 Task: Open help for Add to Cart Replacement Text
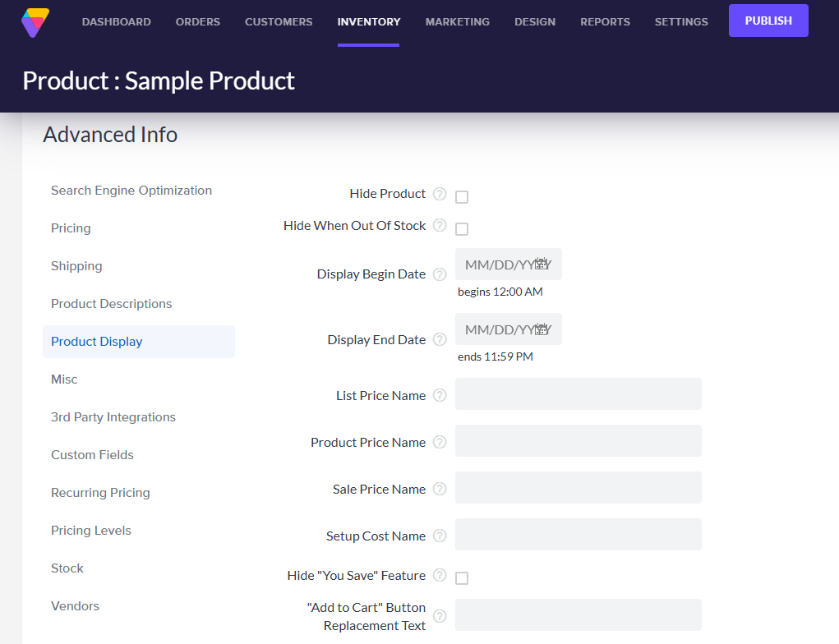click(x=440, y=614)
